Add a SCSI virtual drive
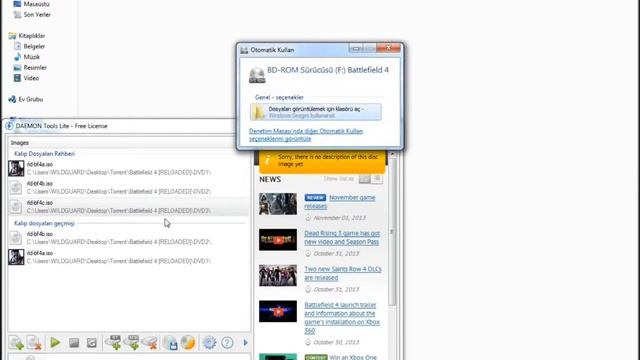Image resolution: width=640 pixels, height=360 pixels. [131, 342]
